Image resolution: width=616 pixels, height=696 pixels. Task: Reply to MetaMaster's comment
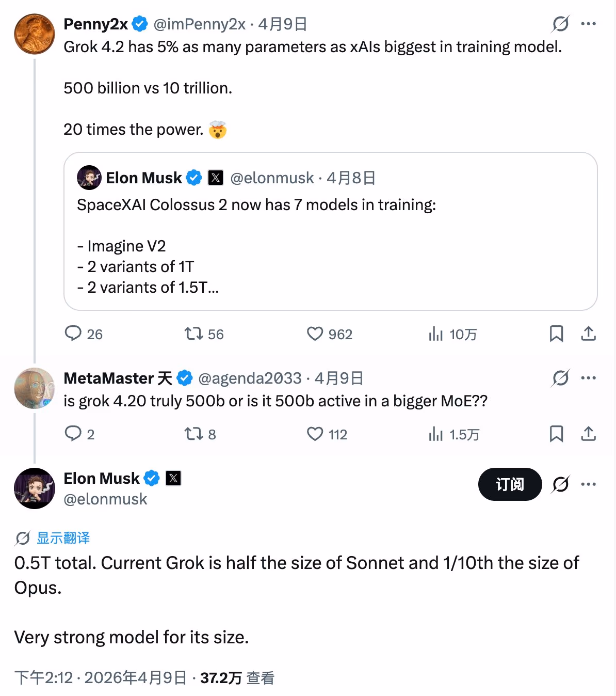pos(73,434)
